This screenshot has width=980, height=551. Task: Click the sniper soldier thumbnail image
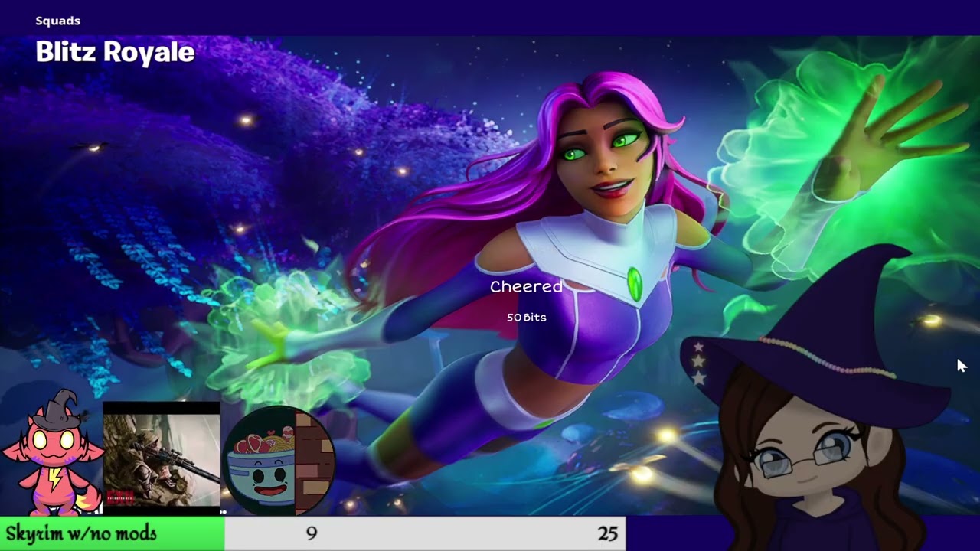tap(162, 456)
